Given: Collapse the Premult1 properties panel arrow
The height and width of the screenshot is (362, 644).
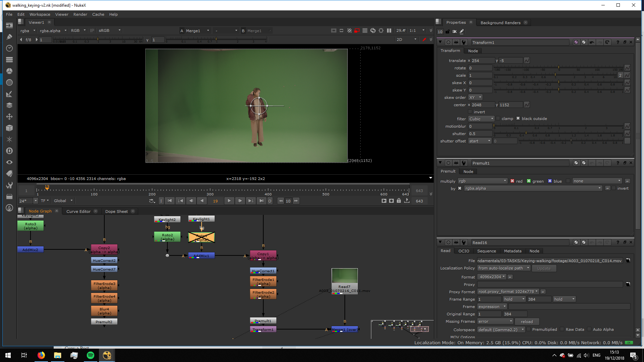Looking at the screenshot, I should (440, 163).
